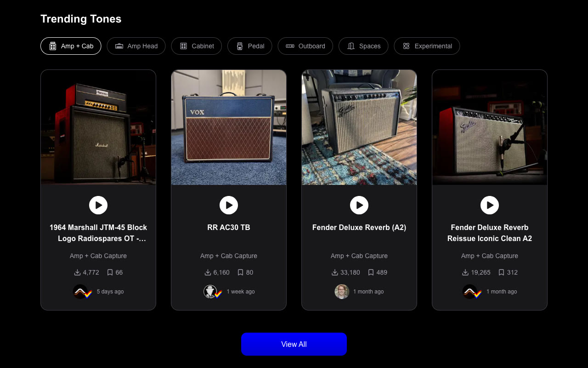Click Amp + Cab Capture label under RR AC30 TB
Image resolution: width=588 pixels, height=368 pixels.
(229, 256)
